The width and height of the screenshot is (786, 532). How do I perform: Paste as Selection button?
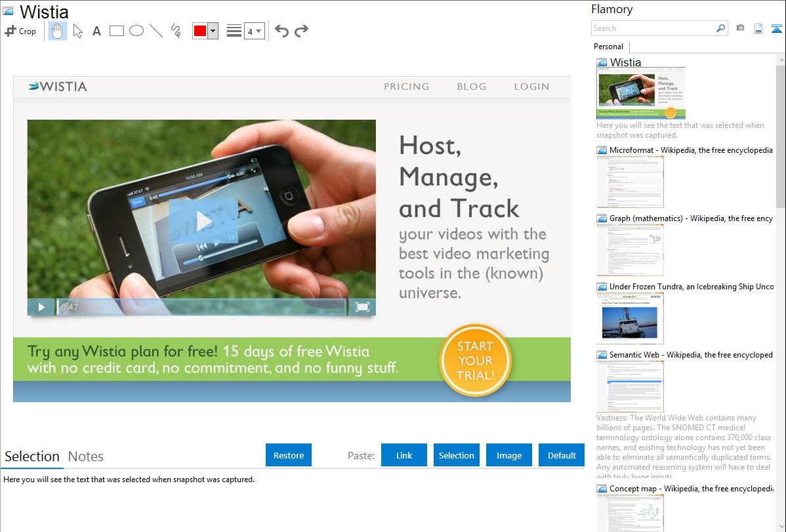coord(456,455)
